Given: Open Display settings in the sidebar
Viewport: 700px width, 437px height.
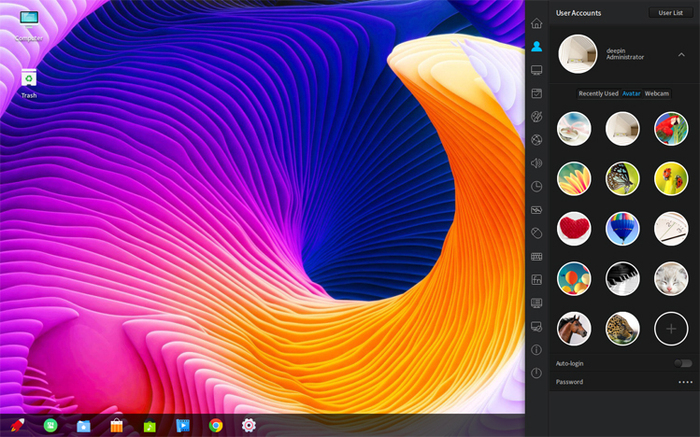Looking at the screenshot, I should (537, 70).
